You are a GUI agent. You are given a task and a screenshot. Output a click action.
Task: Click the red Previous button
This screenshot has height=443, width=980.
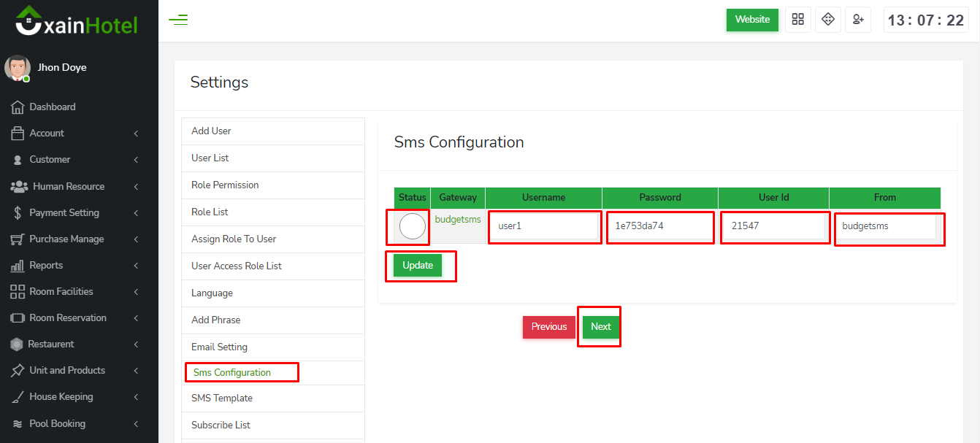click(x=548, y=327)
